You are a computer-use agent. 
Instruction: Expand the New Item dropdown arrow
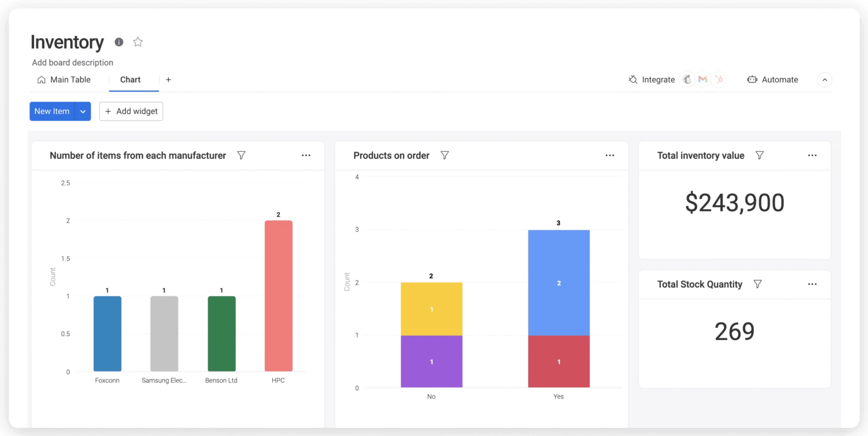(82, 111)
